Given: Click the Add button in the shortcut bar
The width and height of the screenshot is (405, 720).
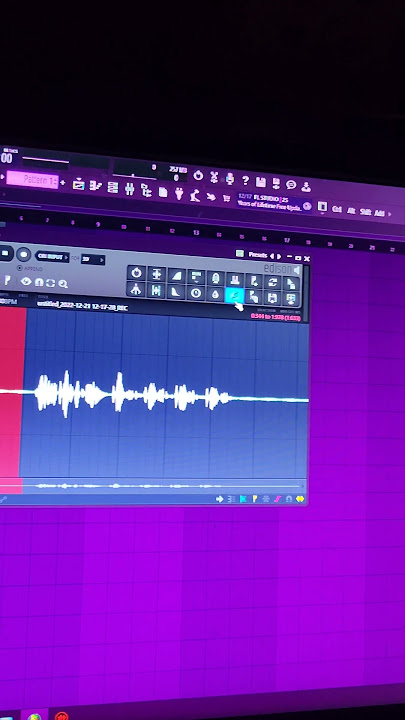Looking at the screenshot, I should [x=379, y=213].
